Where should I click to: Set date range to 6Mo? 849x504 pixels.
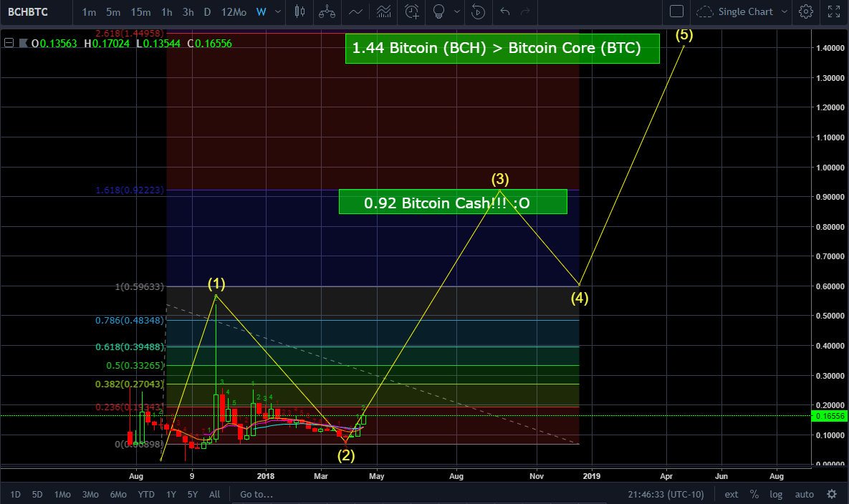[118, 494]
